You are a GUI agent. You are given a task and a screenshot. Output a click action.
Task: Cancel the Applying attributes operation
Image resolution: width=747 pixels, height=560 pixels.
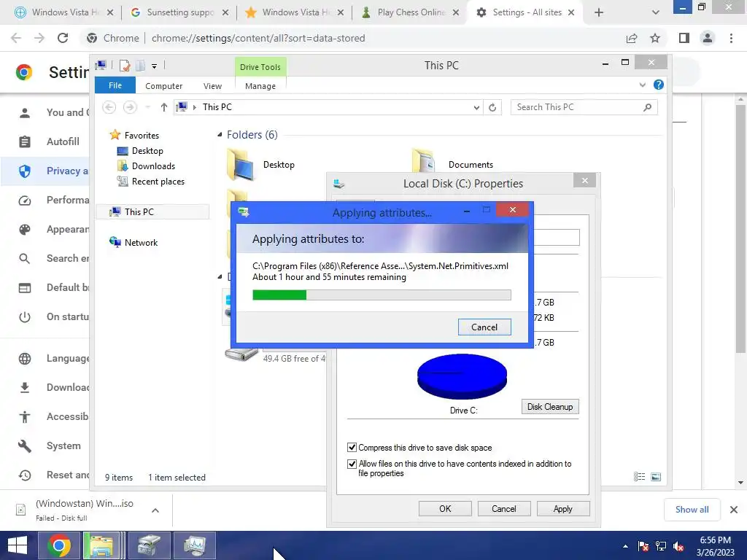[484, 327]
